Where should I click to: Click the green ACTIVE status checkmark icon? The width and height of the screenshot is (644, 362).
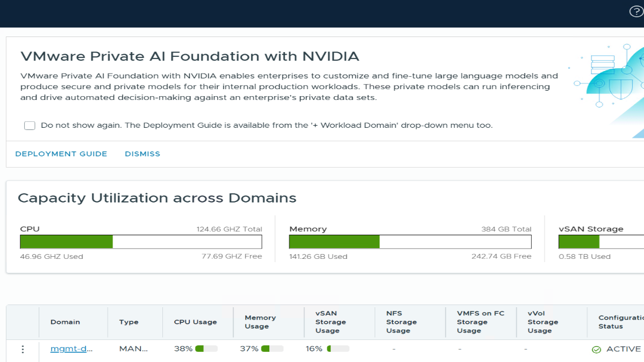[x=596, y=350]
